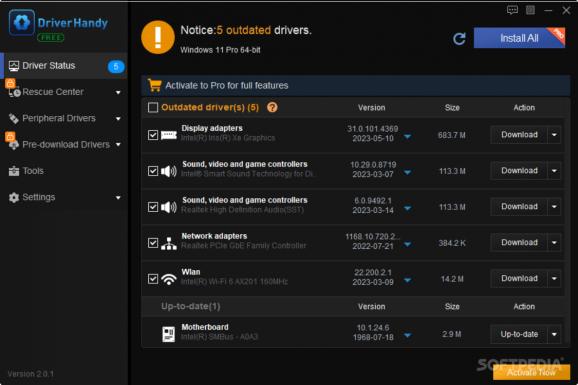This screenshot has height=385, width=578.
Task: Uncheck the Wlan driver checkbox
Action: tap(153, 279)
